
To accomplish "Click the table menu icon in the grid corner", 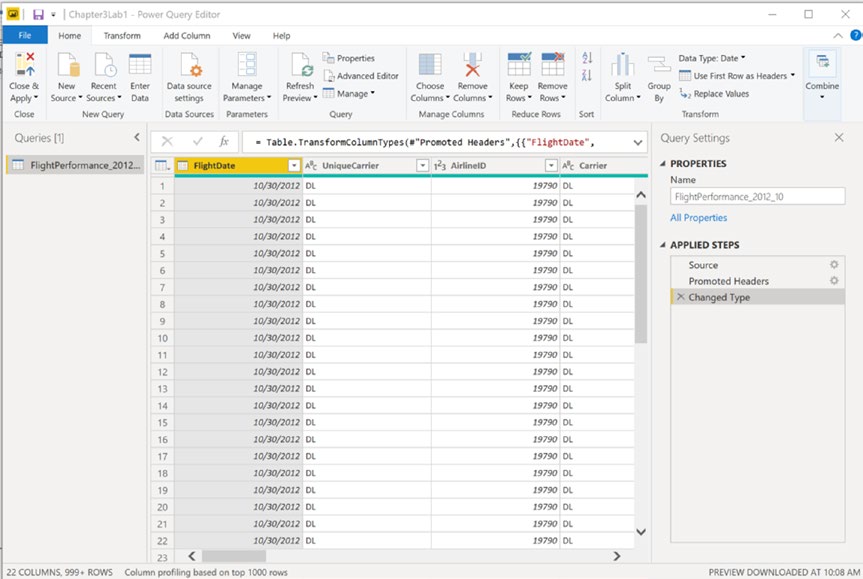I will click(x=162, y=165).
